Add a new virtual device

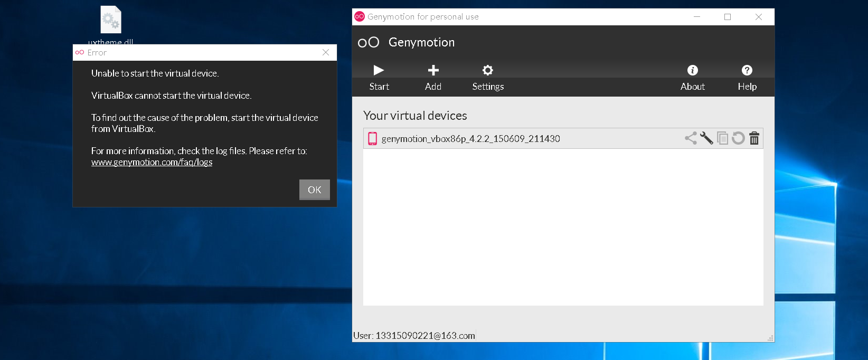(x=433, y=78)
